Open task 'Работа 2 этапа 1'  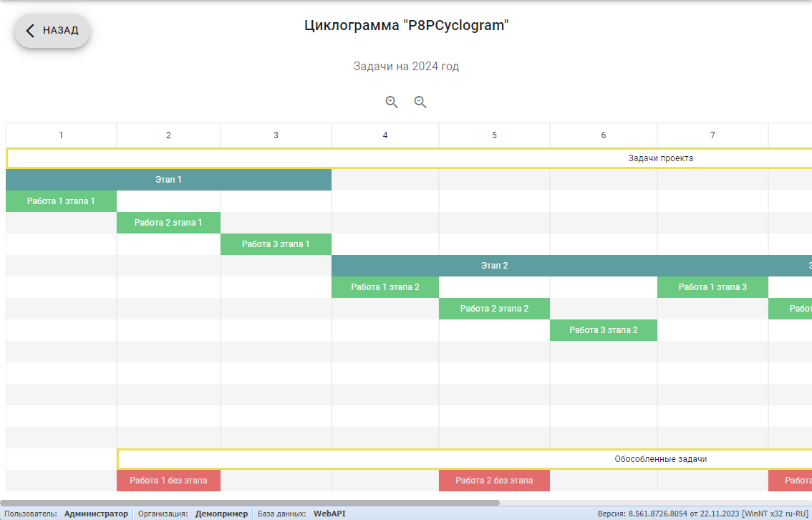click(x=168, y=223)
